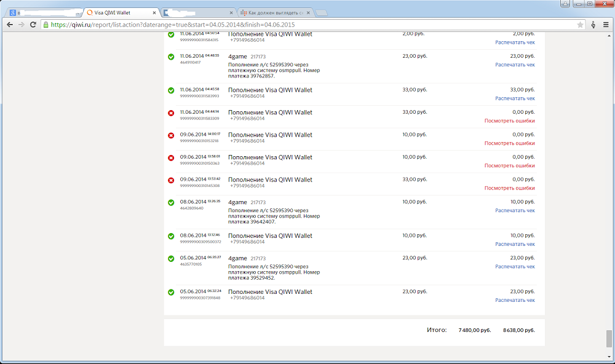Close the 'Как должен выглядеть' tab
The width and height of the screenshot is (615, 364).
click(x=308, y=13)
